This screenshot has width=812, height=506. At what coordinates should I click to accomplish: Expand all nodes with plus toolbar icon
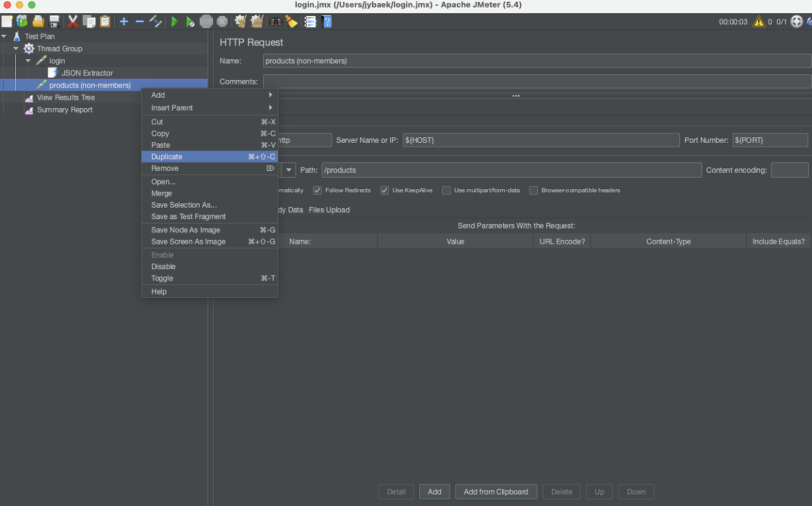point(124,22)
